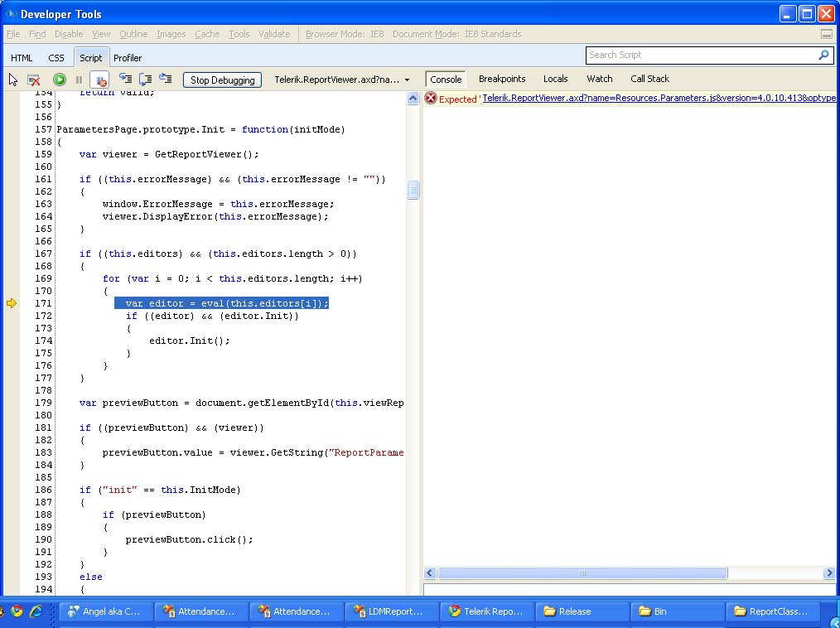The height and width of the screenshot is (628, 840).
Task: Switch to the Profiler tab
Action: pos(128,58)
